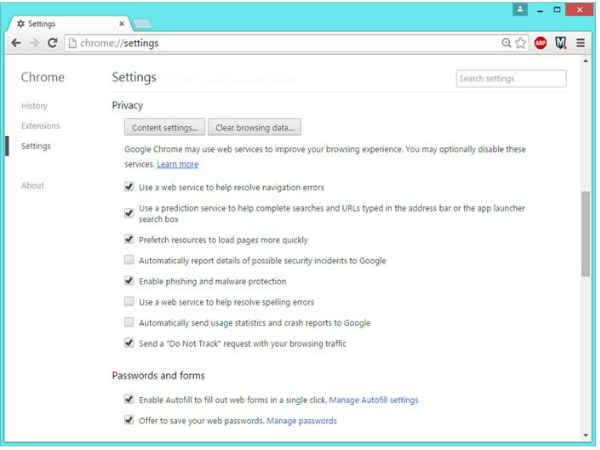Click the vertical scrollbar thumb
The width and height of the screenshot is (600, 450).
point(585,233)
